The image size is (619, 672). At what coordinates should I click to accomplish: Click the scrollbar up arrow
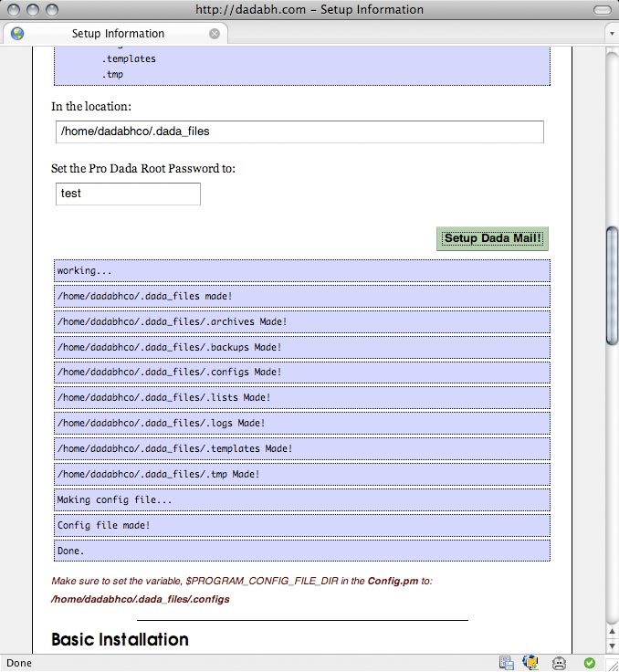(612, 632)
